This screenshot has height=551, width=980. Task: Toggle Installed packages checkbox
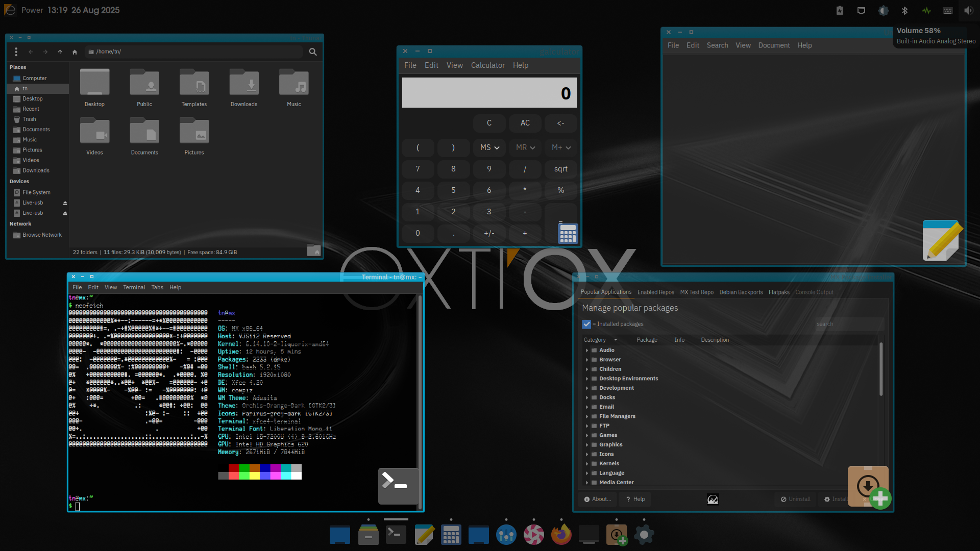[x=586, y=324]
